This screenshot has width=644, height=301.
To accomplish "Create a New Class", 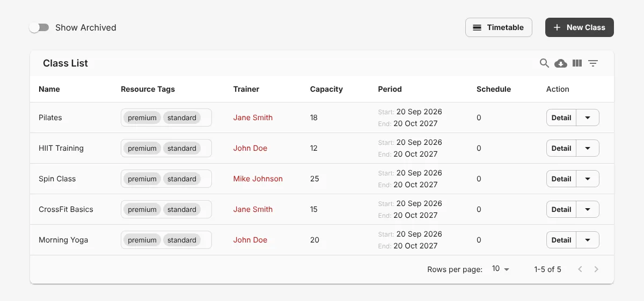I will click(580, 27).
